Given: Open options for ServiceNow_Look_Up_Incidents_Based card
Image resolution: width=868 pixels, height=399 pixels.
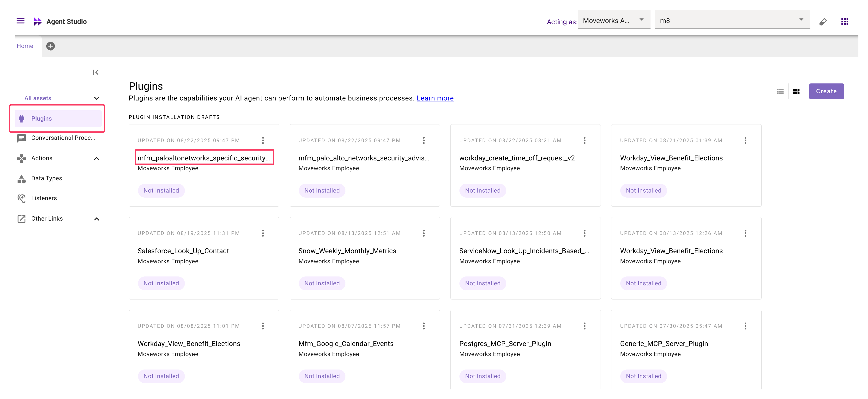Looking at the screenshot, I should [x=584, y=233].
